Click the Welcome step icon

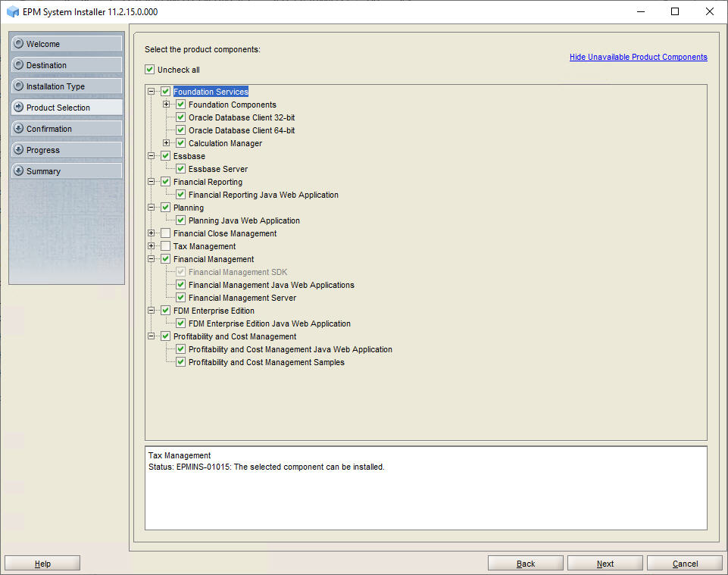tap(19, 43)
